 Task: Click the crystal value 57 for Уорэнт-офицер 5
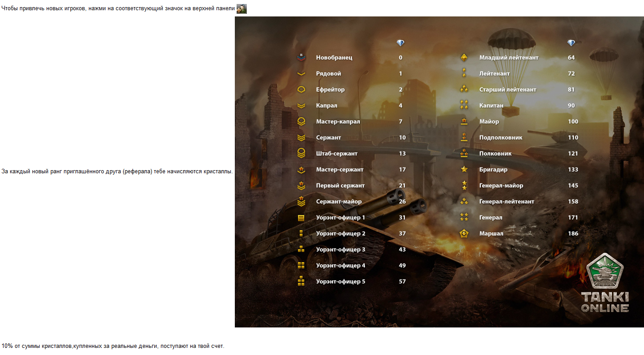tap(402, 282)
